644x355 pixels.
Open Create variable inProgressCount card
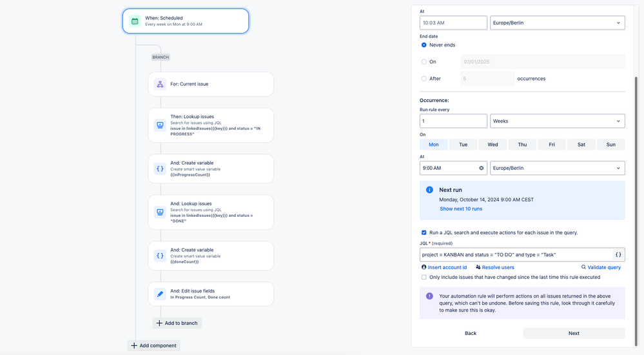211,168
